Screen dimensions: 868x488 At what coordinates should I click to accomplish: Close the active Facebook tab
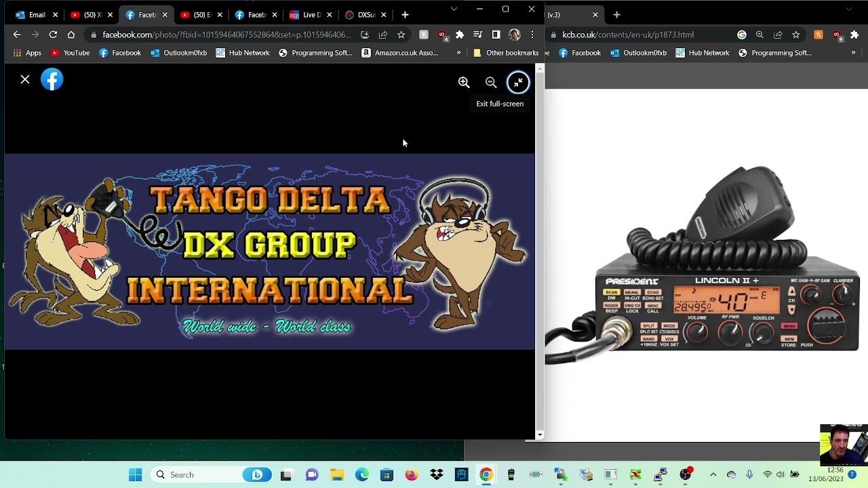[x=164, y=15]
